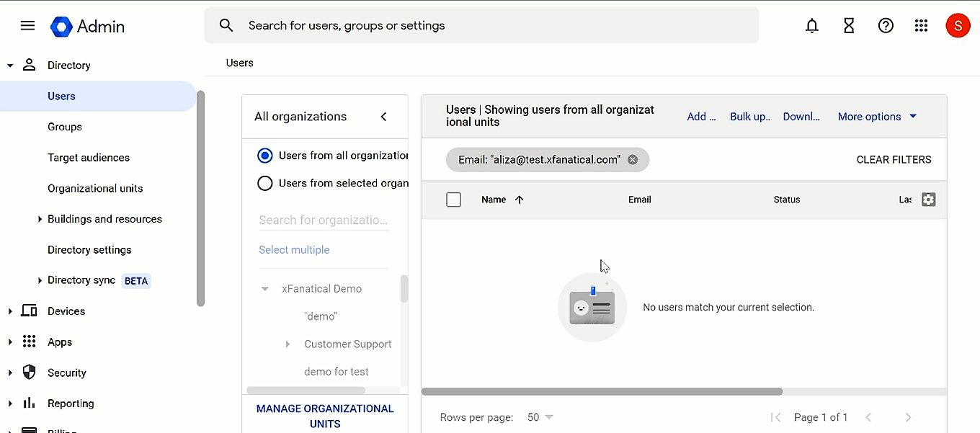
Task: Select Users from selected organizational units
Action: 265,183
